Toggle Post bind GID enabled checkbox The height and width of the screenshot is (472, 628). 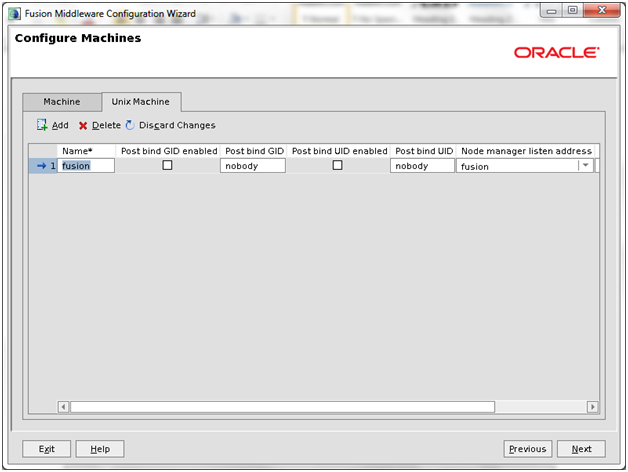click(x=167, y=165)
